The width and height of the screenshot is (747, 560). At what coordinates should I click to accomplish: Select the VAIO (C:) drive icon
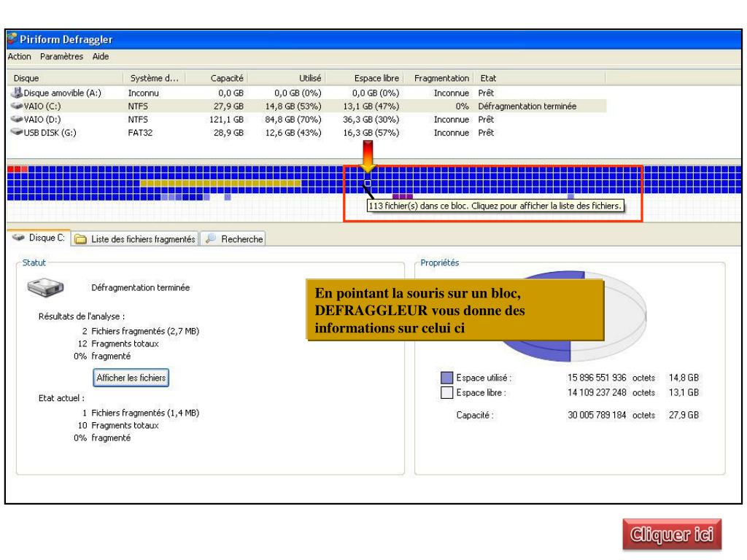(x=18, y=106)
